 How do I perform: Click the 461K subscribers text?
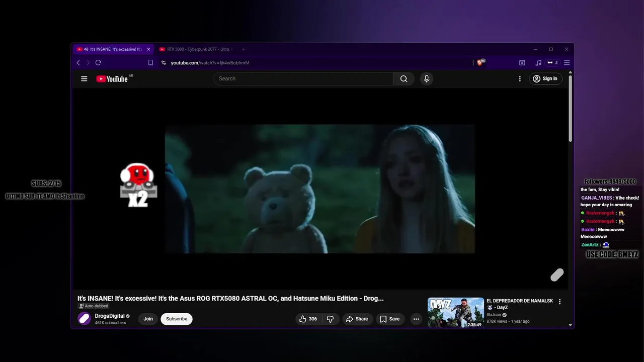(110, 323)
